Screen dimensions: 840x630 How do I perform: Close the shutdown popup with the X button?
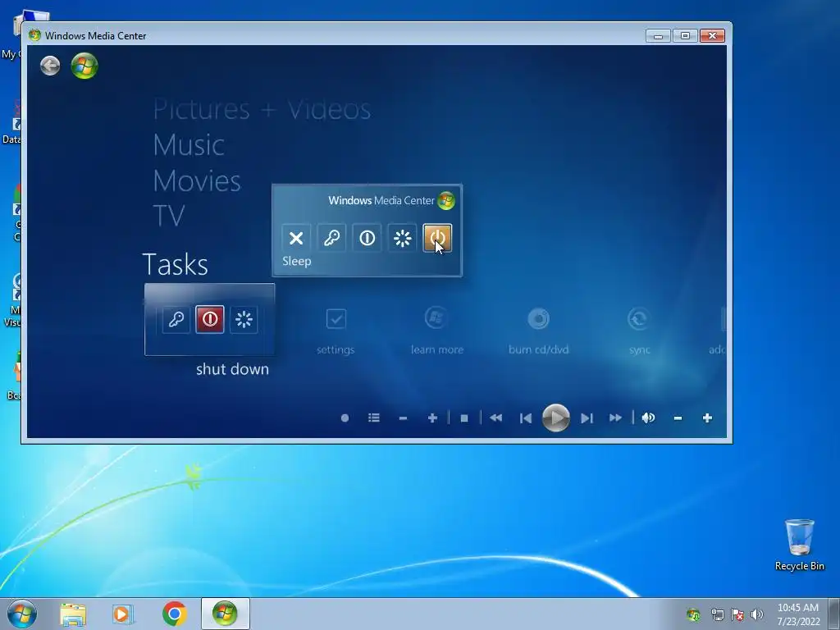pos(296,238)
